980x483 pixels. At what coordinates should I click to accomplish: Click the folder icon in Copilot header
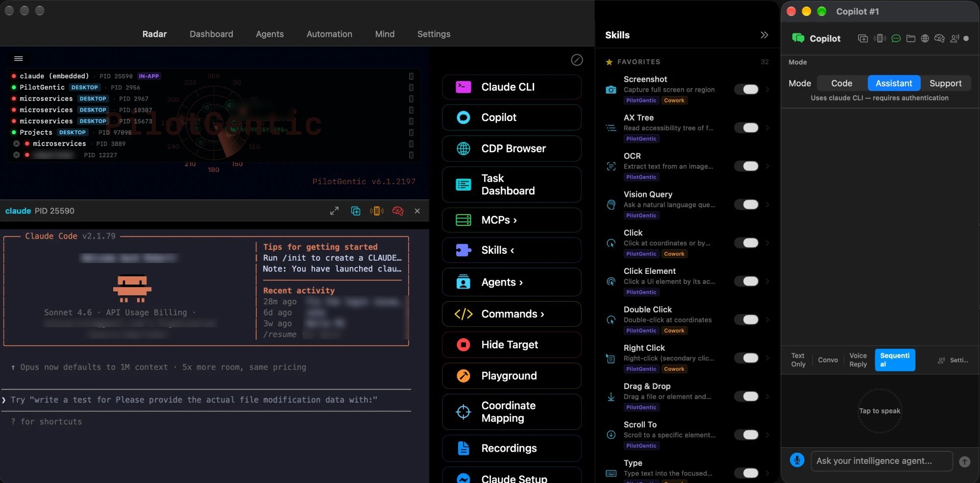(911, 38)
